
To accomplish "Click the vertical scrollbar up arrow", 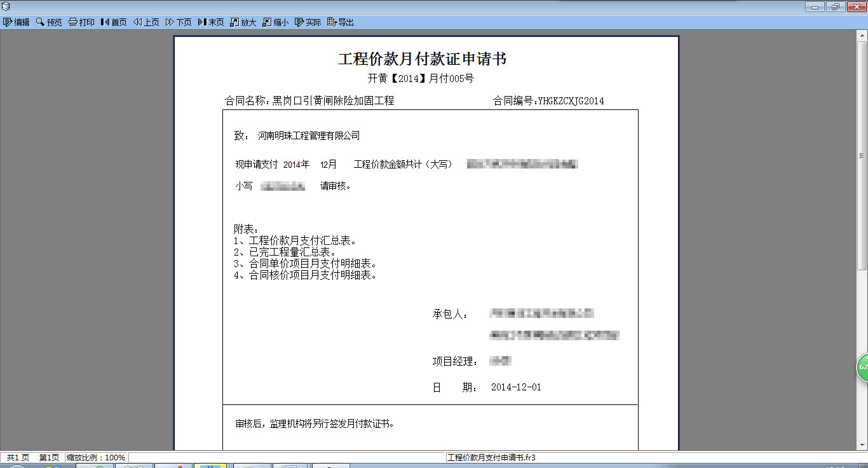I will click(862, 35).
